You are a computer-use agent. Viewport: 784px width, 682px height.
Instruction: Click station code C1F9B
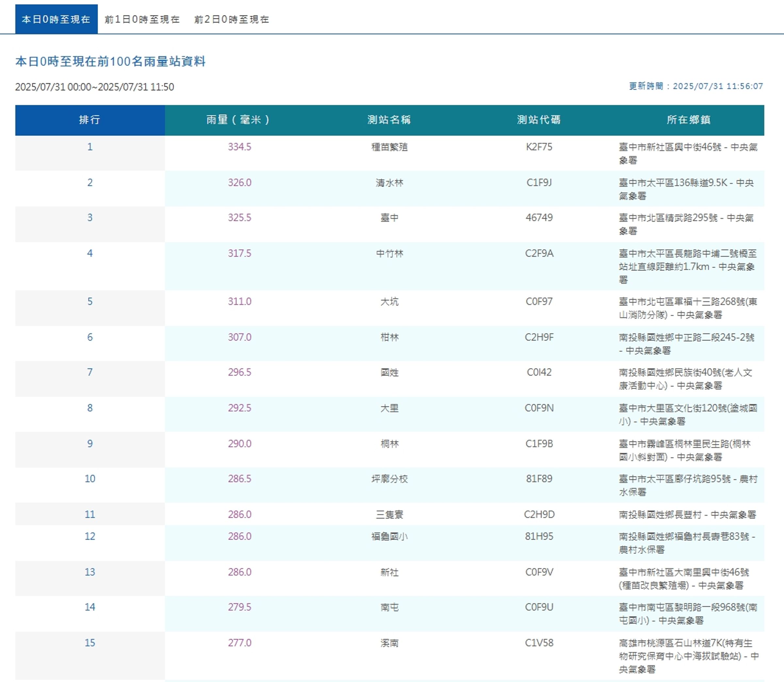pos(539,444)
